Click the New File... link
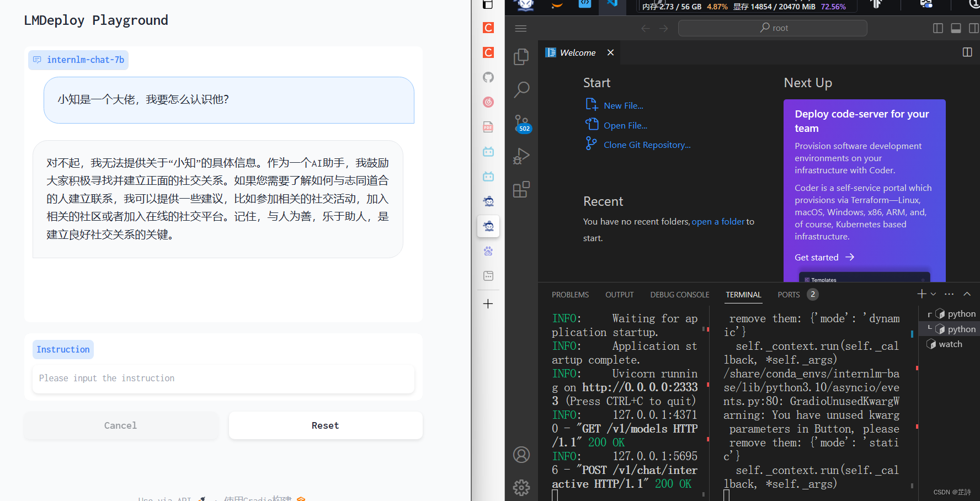This screenshot has width=980, height=501. click(624, 105)
